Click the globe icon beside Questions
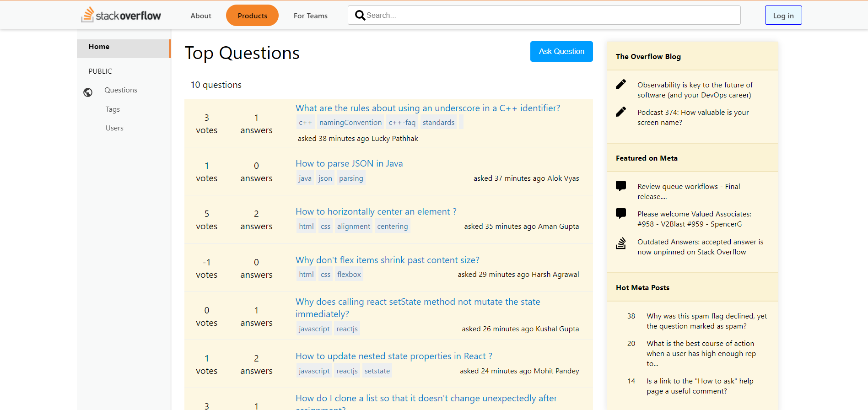The height and width of the screenshot is (410, 868). click(x=88, y=92)
